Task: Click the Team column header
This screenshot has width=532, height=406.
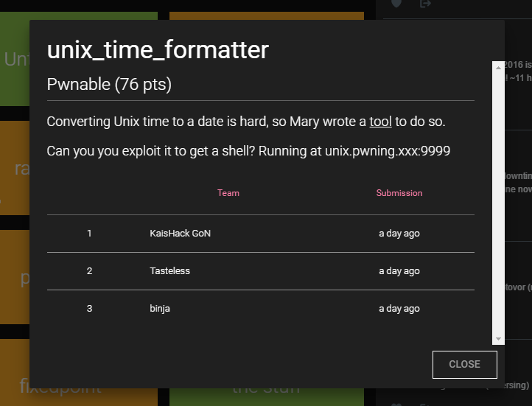Action: coord(228,193)
